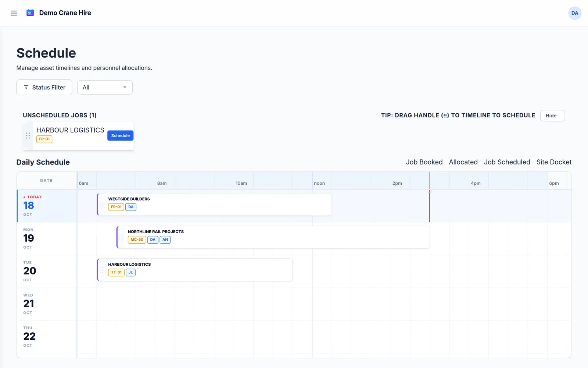Select the Mon 19 Oct date row
This screenshot has height=368, width=588.
coord(47,238)
